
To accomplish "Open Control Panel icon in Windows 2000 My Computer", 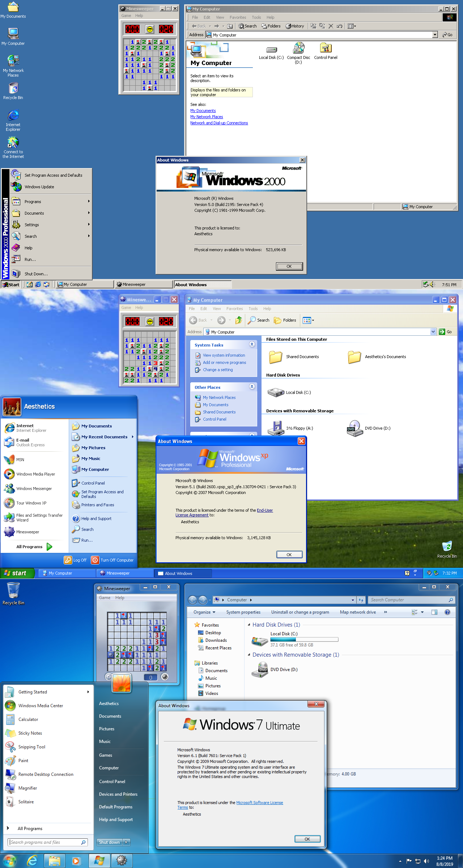I will pyautogui.click(x=326, y=51).
